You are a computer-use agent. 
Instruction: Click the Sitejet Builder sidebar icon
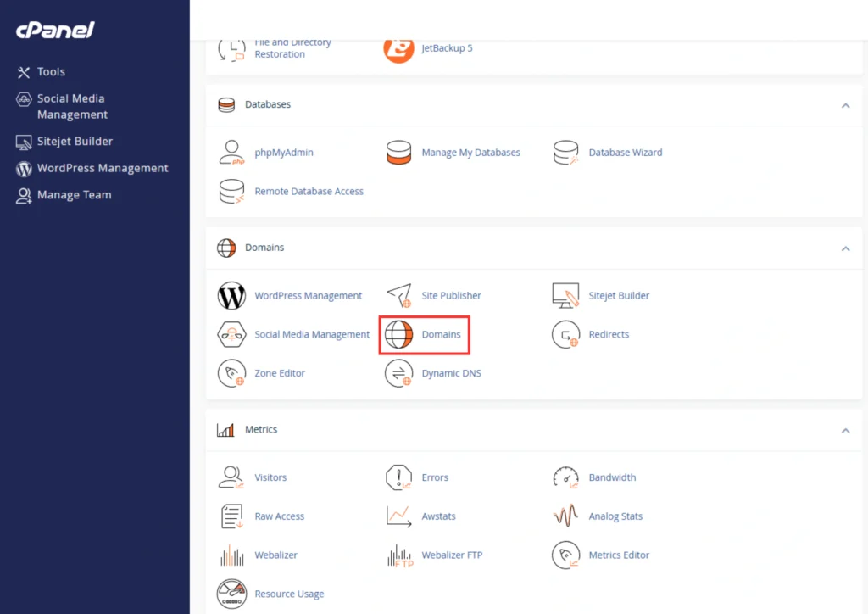23,142
